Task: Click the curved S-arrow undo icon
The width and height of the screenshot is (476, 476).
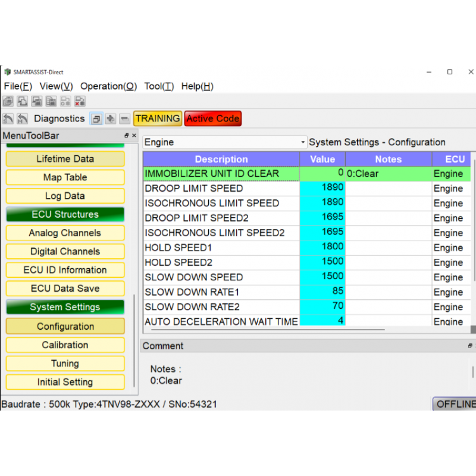Action: click(8, 118)
